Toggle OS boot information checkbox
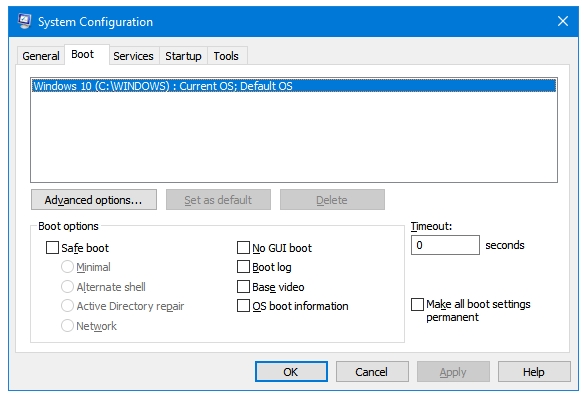 (x=243, y=306)
